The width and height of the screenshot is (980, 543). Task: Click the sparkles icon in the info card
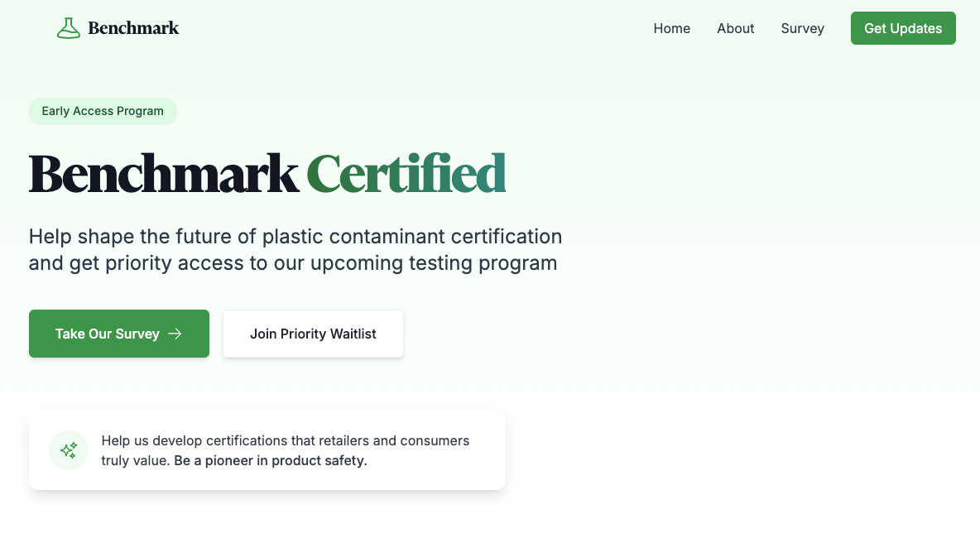click(x=69, y=450)
